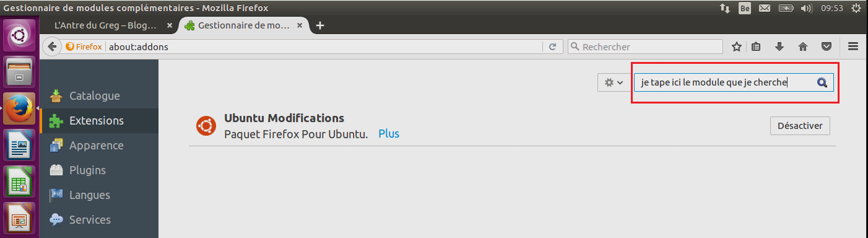This screenshot has width=868, height=238.
Task: Open the sound volume indicator
Action: point(805,9)
